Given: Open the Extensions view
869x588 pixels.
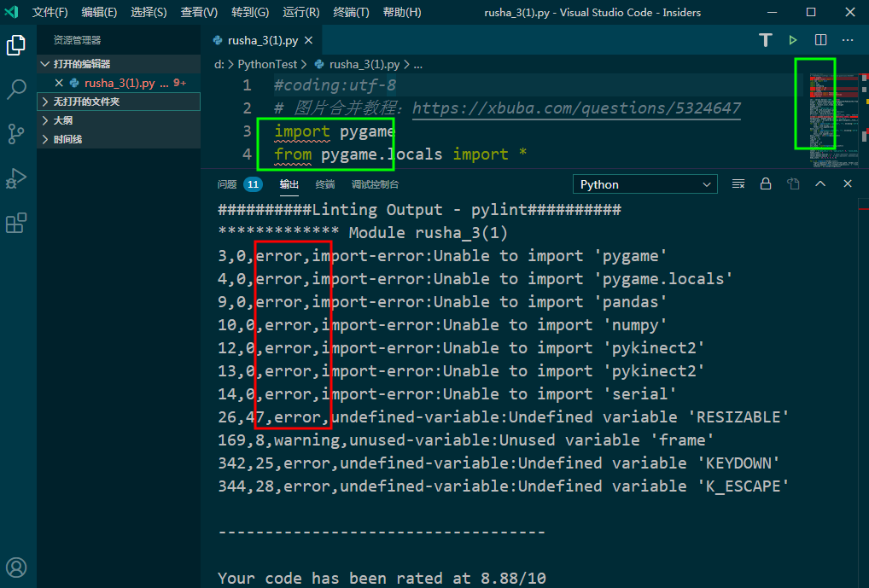Looking at the screenshot, I should (x=16, y=220).
